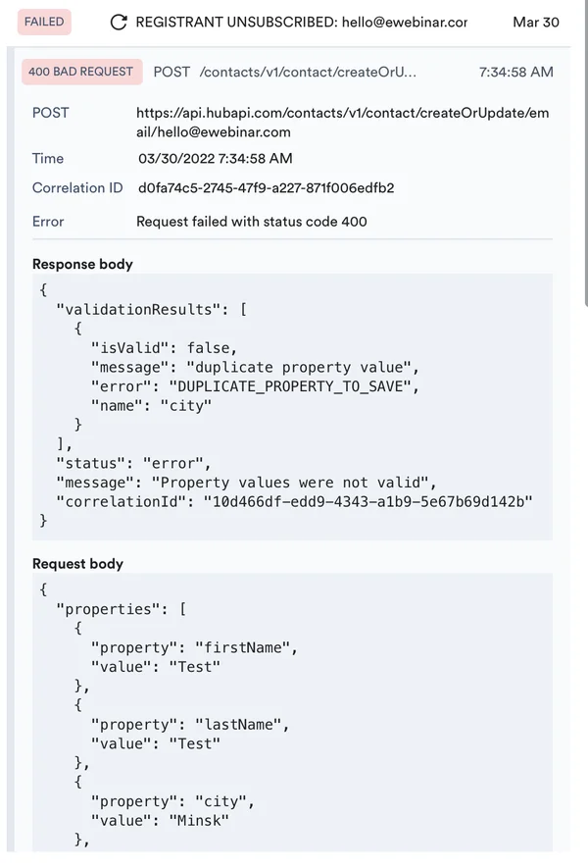Click the 03/30/2022 time value
The height and width of the screenshot is (868, 588).
point(215,158)
